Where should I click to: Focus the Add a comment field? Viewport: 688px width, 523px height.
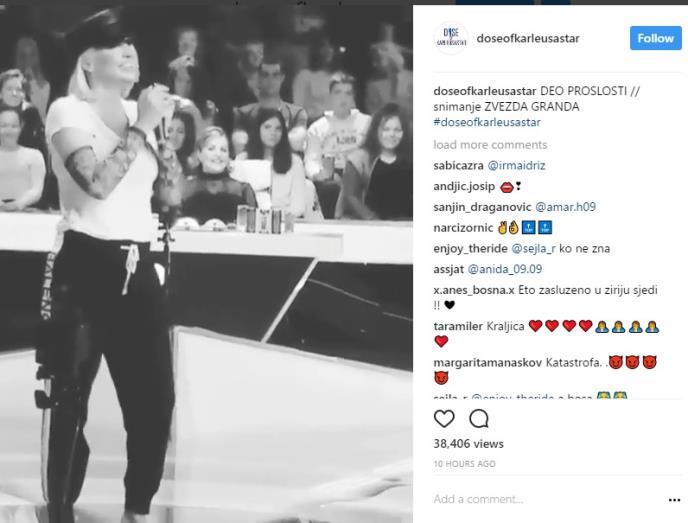[x=548, y=499]
